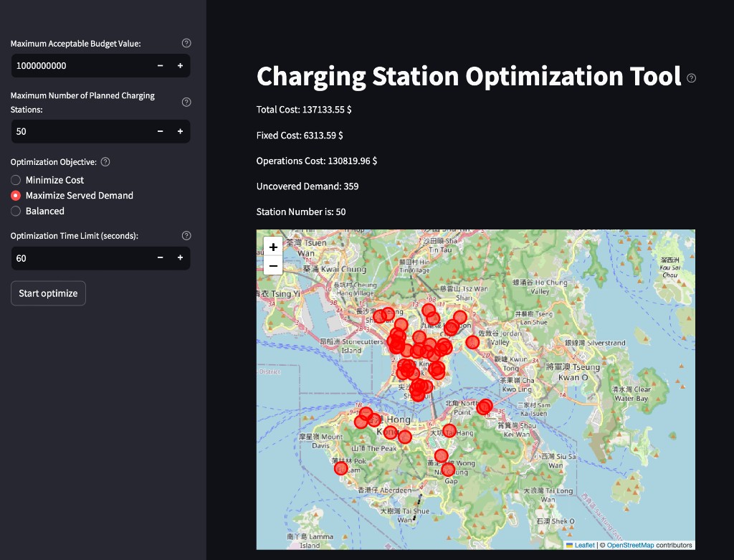
Task: Click the Fixed Cost result text
Action: click(x=300, y=136)
